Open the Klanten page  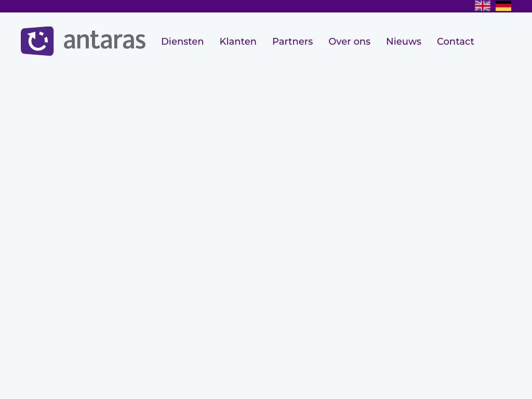[x=238, y=42]
